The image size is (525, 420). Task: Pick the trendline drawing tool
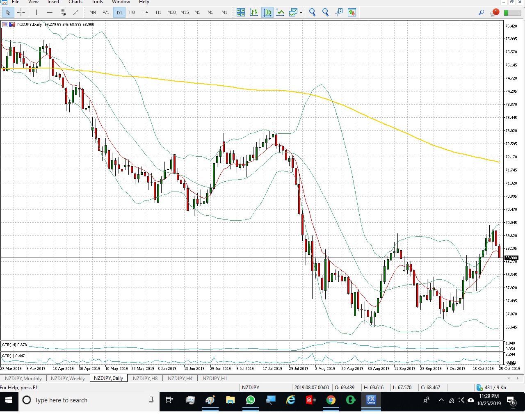(x=76, y=12)
